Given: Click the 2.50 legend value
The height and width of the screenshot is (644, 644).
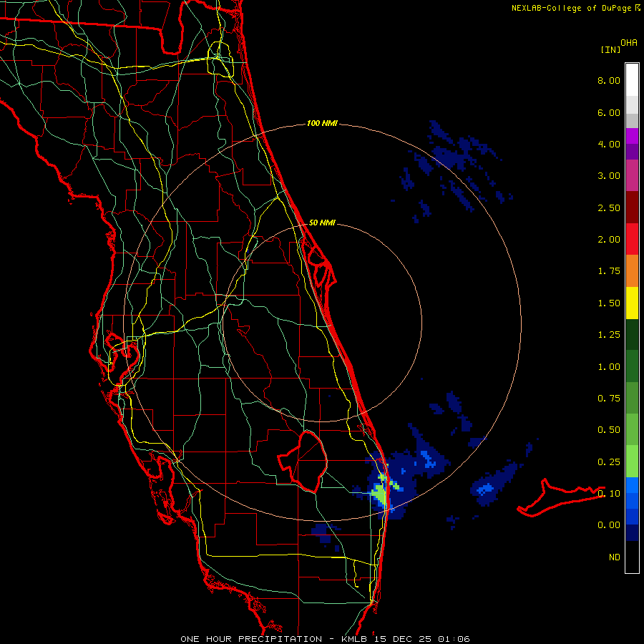Looking at the screenshot, I should pos(609,208).
